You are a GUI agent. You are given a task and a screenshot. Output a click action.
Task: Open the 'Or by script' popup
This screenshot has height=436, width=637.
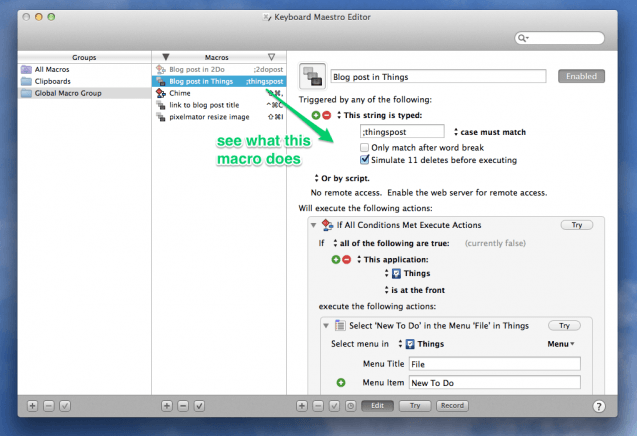pyautogui.click(x=342, y=178)
